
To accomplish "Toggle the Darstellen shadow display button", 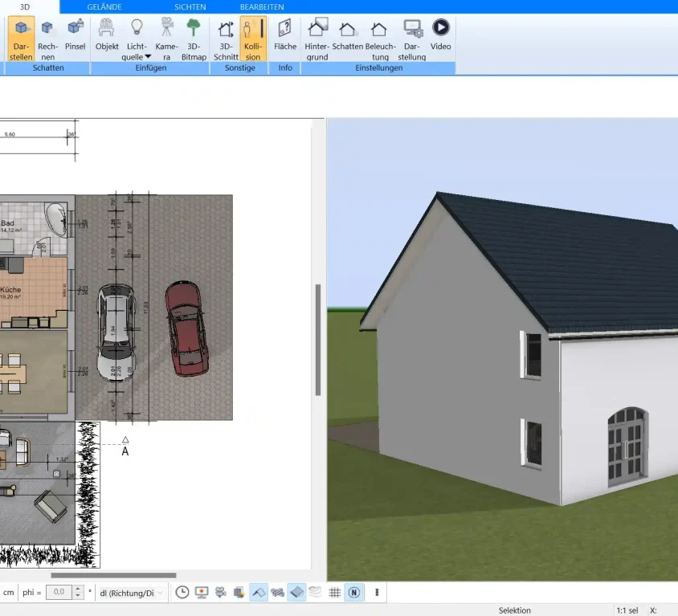I will pyautogui.click(x=21, y=39).
